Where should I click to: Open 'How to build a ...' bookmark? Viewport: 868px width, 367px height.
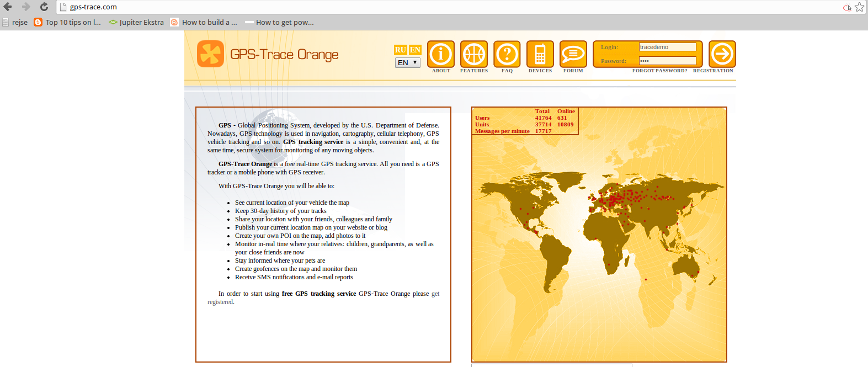[x=204, y=22]
